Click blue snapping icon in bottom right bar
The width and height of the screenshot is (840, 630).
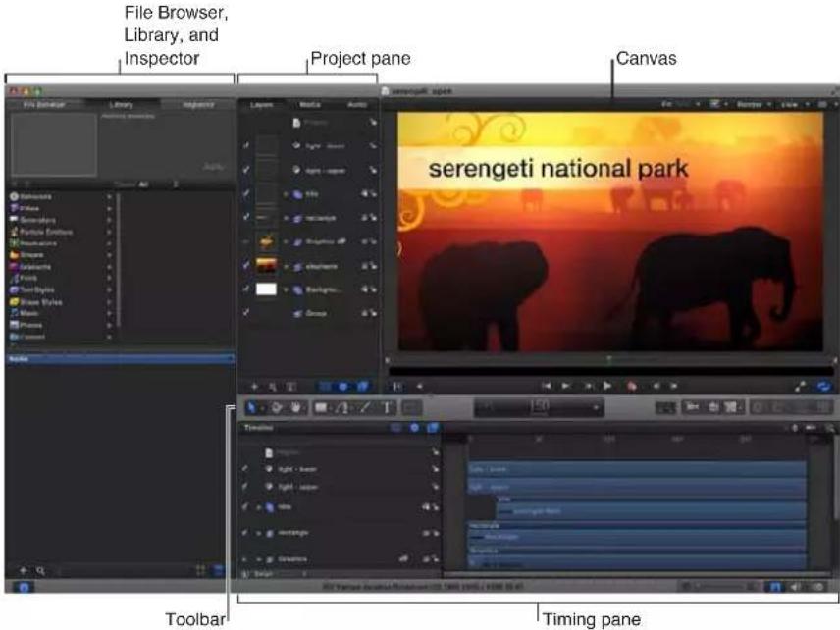pyautogui.click(x=775, y=587)
